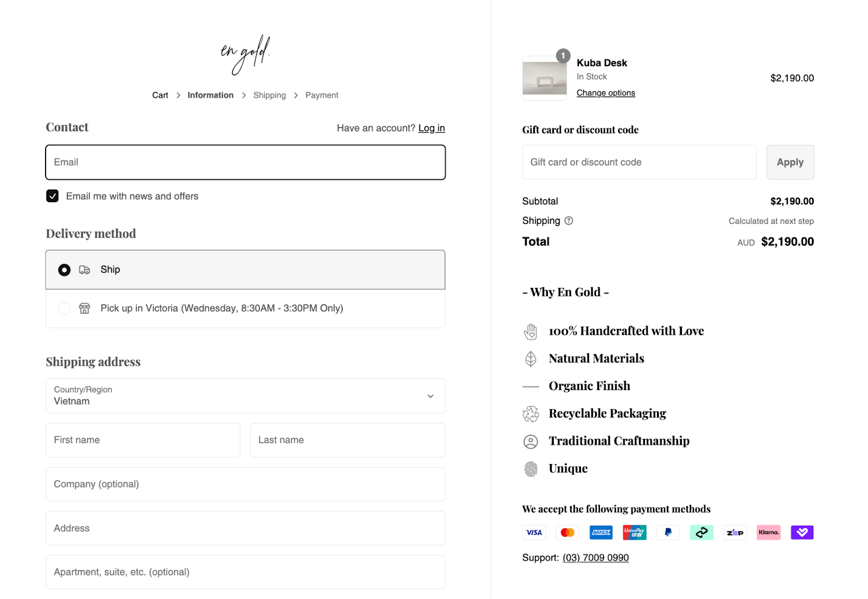
Task: Click the 'Calculated at next step' text
Action: [x=771, y=221]
